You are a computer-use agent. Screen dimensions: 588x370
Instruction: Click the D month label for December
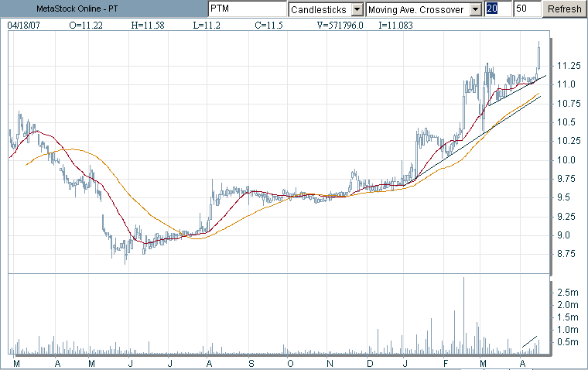click(370, 364)
